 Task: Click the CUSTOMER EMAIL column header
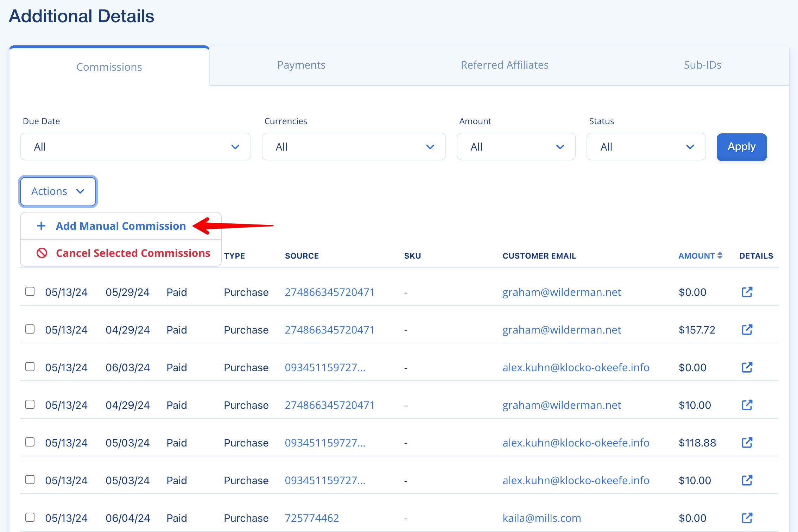pyautogui.click(x=539, y=256)
